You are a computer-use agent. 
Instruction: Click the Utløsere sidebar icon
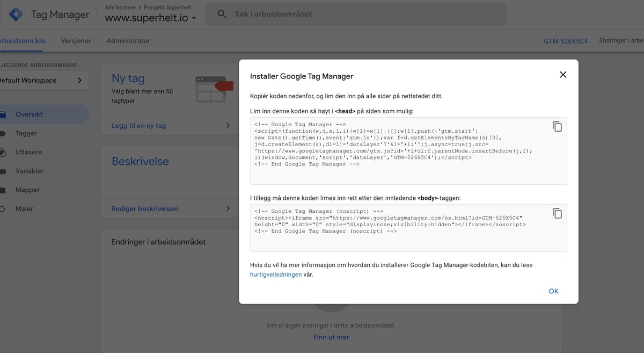pos(3,152)
